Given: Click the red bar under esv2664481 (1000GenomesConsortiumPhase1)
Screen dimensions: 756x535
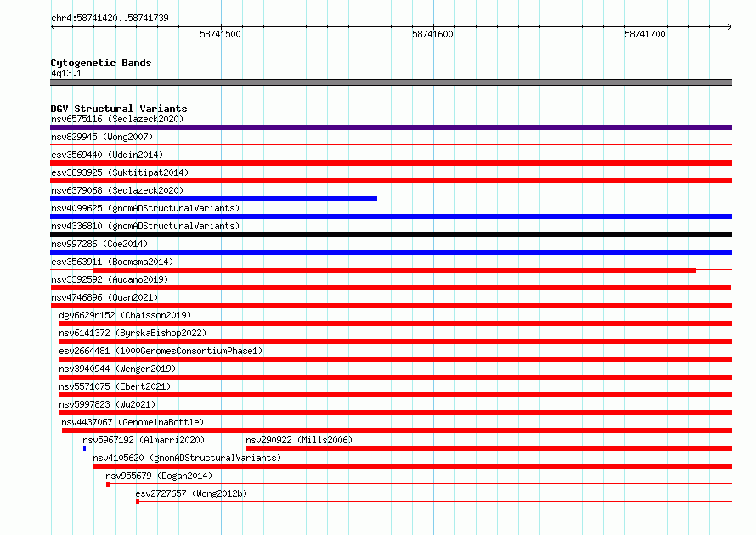Looking at the screenshot, I should [x=396, y=359].
